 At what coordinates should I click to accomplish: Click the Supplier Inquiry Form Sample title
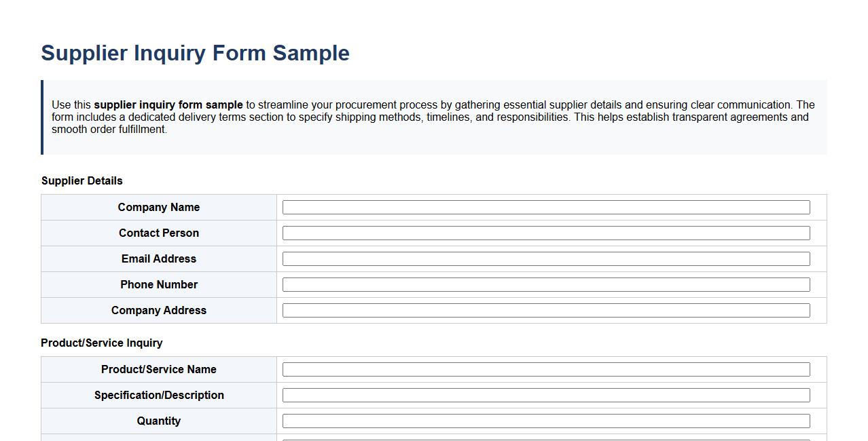coord(195,53)
